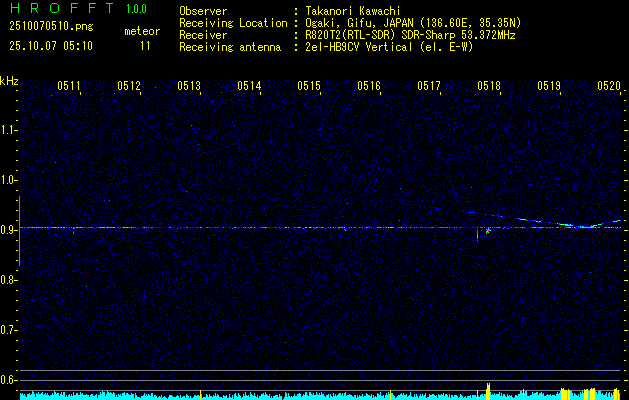Click the Receiving Location label
Screen dimensions: 629x400
[x=233, y=23]
